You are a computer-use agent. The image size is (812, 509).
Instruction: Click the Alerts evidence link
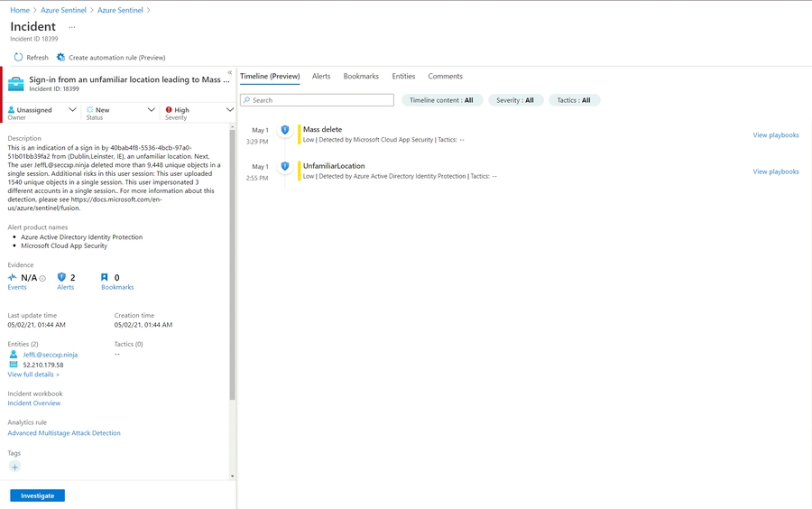(x=65, y=287)
